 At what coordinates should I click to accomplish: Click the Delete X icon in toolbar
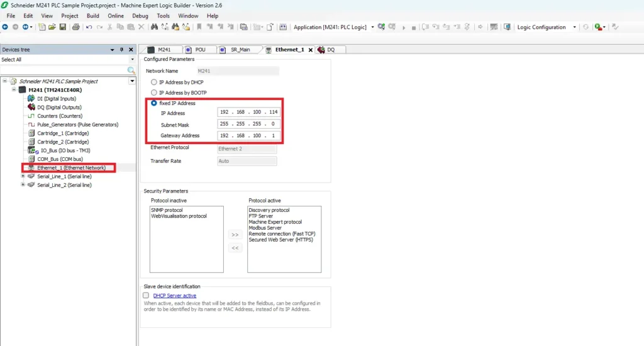pos(142,27)
